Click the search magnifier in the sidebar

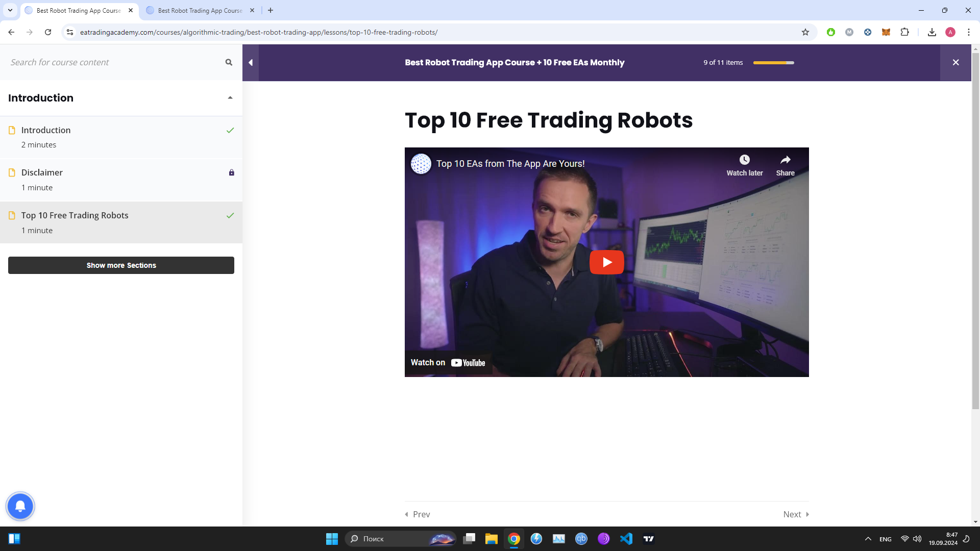click(x=229, y=62)
